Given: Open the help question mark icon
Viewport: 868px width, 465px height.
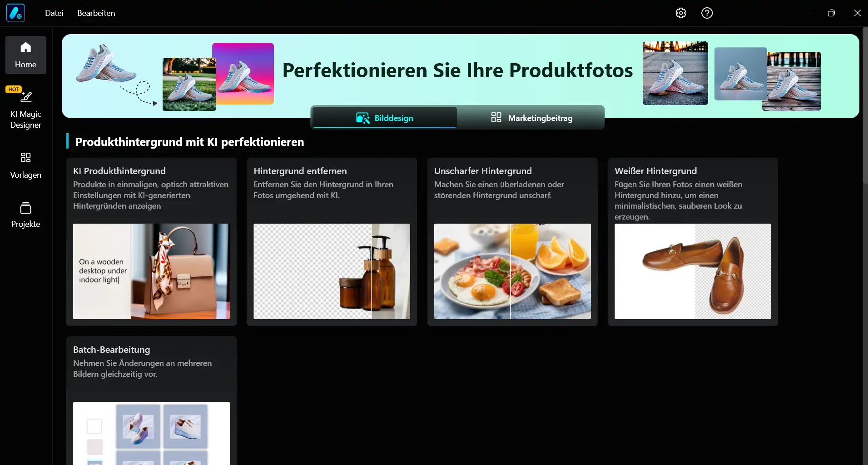Looking at the screenshot, I should pos(707,13).
